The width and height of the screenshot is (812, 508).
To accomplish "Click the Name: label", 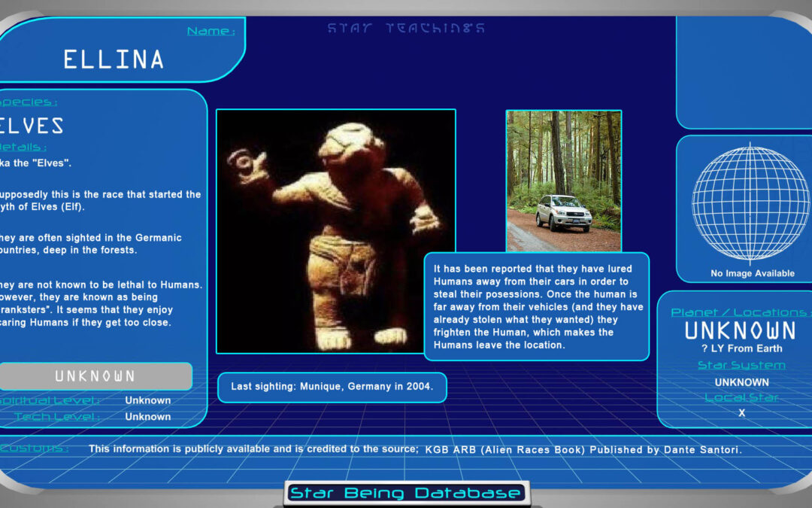I will pos(211,32).
